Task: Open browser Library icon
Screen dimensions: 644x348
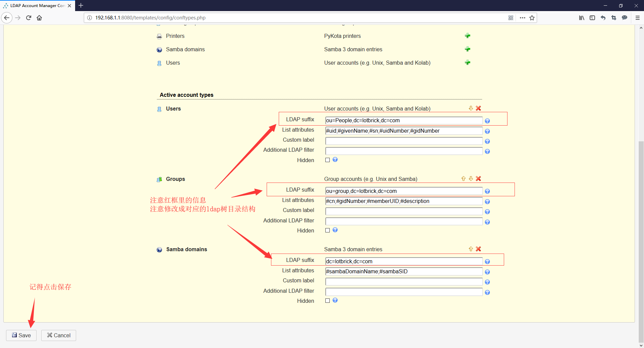Action: tap(582, 18)
